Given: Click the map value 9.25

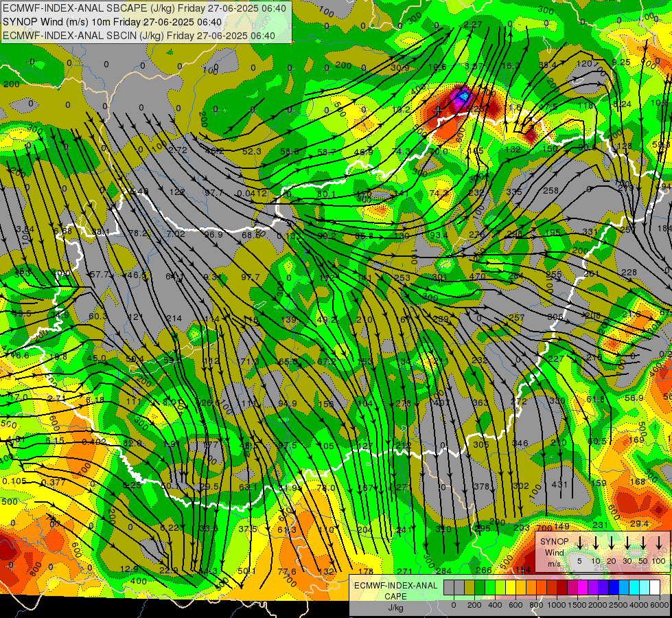Looking at the screenshot, I should click(621, 62).
